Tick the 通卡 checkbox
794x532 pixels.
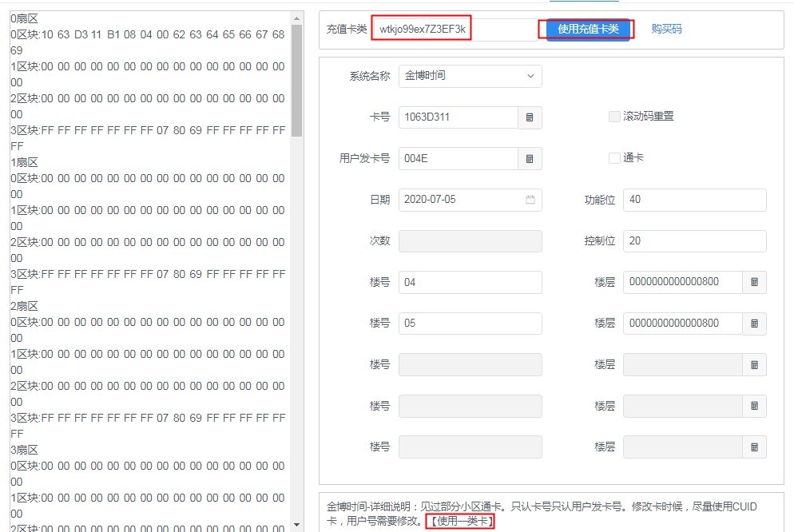[x=614, y=158]
